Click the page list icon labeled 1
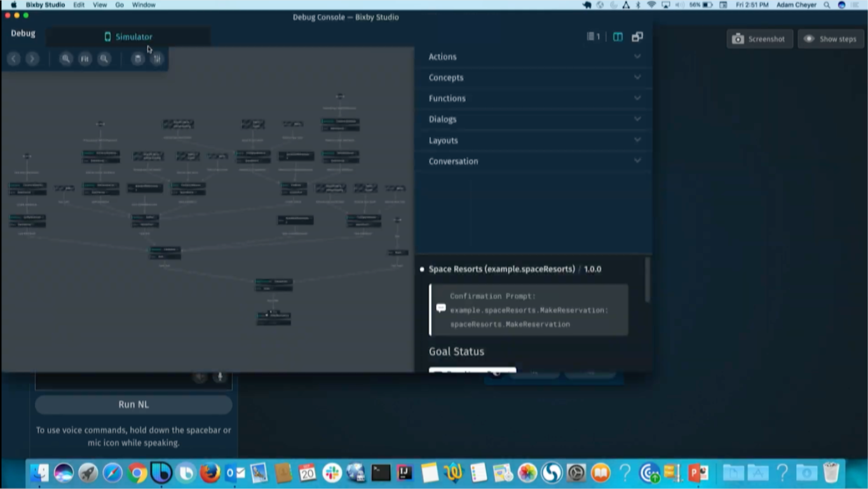Viewport: 868px width, 489px height. [593, 37]
